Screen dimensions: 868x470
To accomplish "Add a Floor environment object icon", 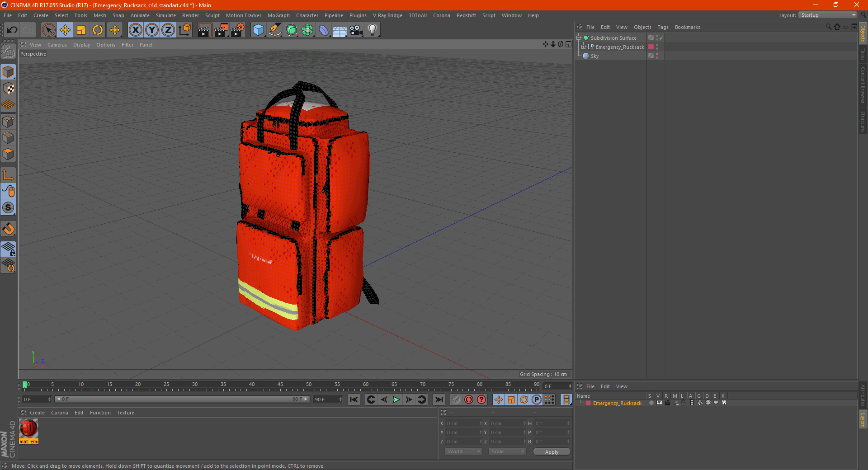I will click(x=340, y=30).
